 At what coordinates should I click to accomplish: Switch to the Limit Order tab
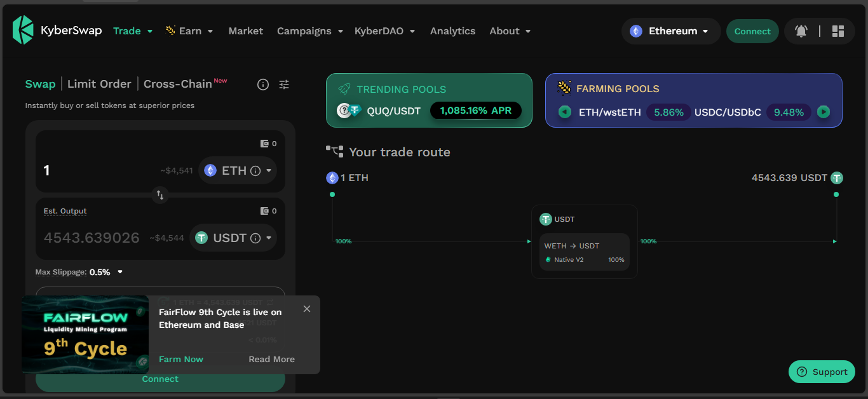(99, 84)
